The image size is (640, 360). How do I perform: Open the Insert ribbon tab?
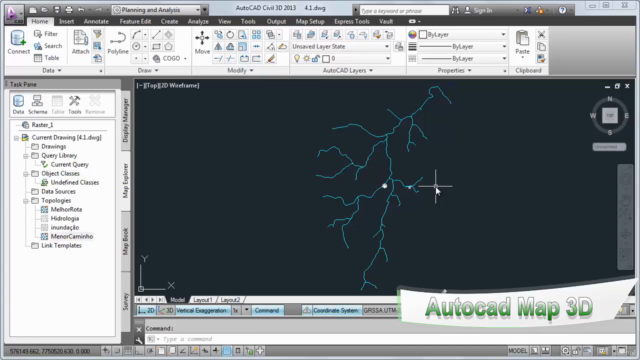[x=67, y=21]
